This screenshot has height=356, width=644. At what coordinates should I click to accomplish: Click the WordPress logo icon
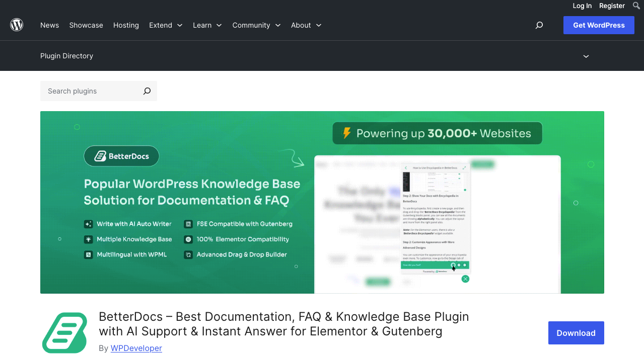point(17,25)
